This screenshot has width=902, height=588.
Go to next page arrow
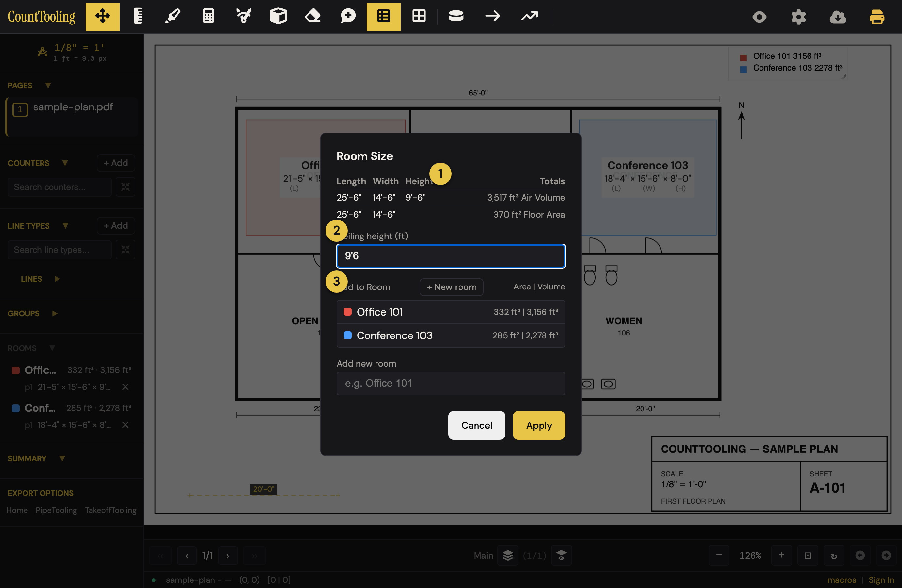[228, 556]
